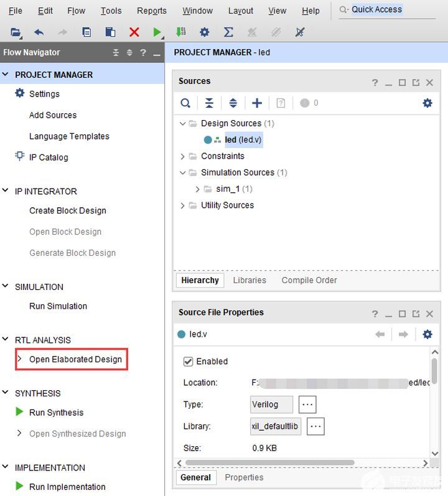Select the Hierarchy tab
The height and width of the screenshot is (496, 448).
click(x=200, y=280)
